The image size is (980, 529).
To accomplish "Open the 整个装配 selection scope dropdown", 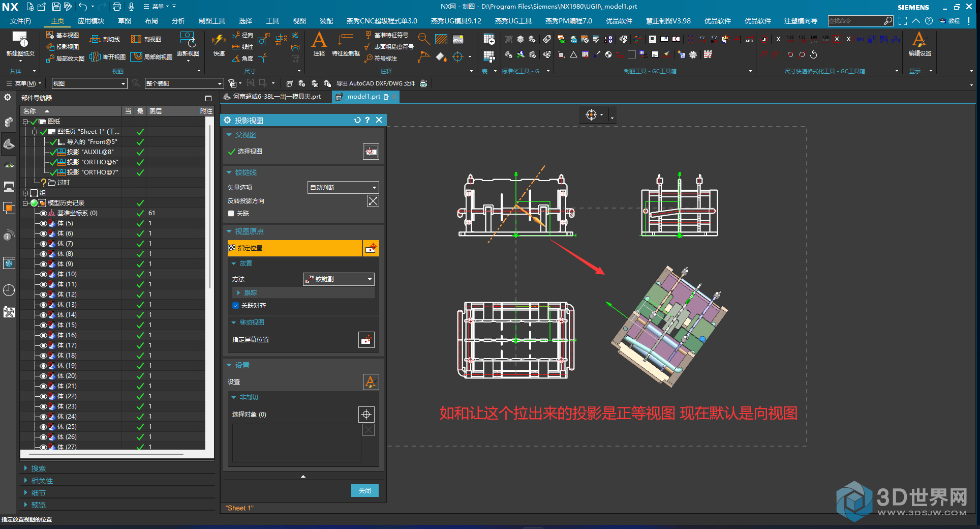I will tap(184, 83).
